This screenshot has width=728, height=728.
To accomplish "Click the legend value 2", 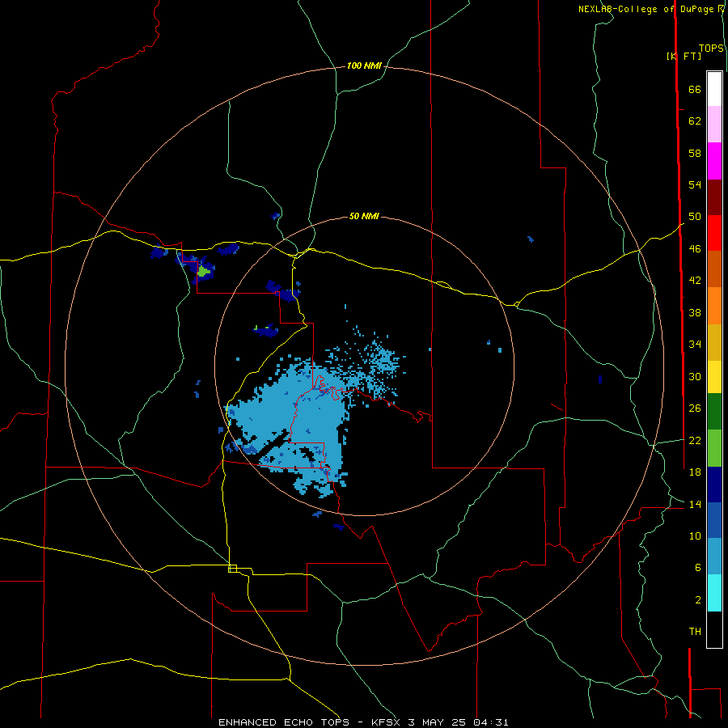I will [x=698, y=600].
